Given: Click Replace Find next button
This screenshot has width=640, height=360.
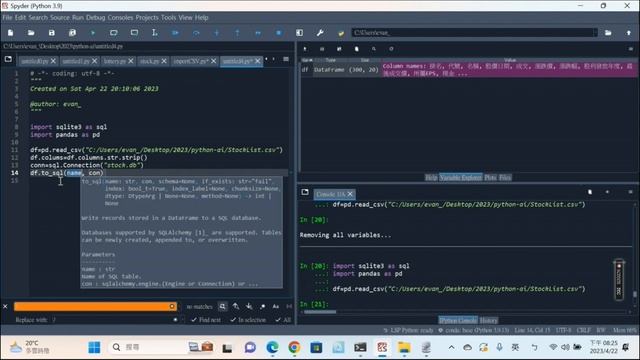Looking at the screenshot, I should [206, 320].
